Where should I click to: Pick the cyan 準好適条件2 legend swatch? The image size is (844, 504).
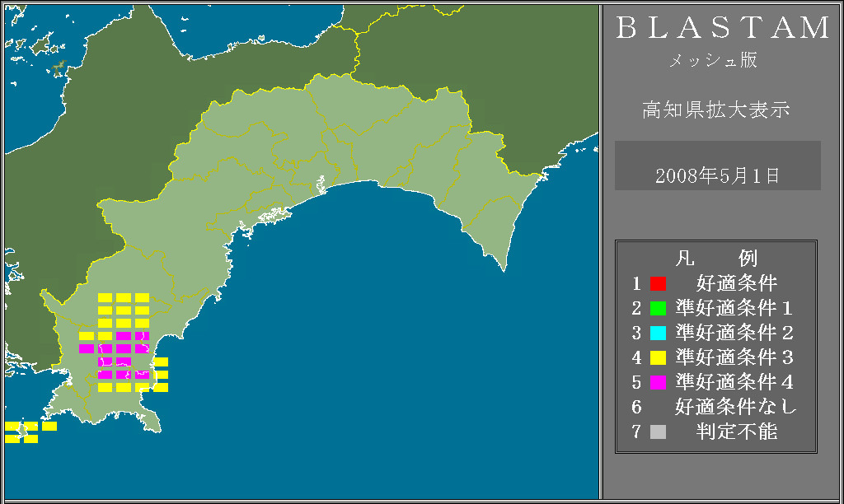tap(657, 333)
